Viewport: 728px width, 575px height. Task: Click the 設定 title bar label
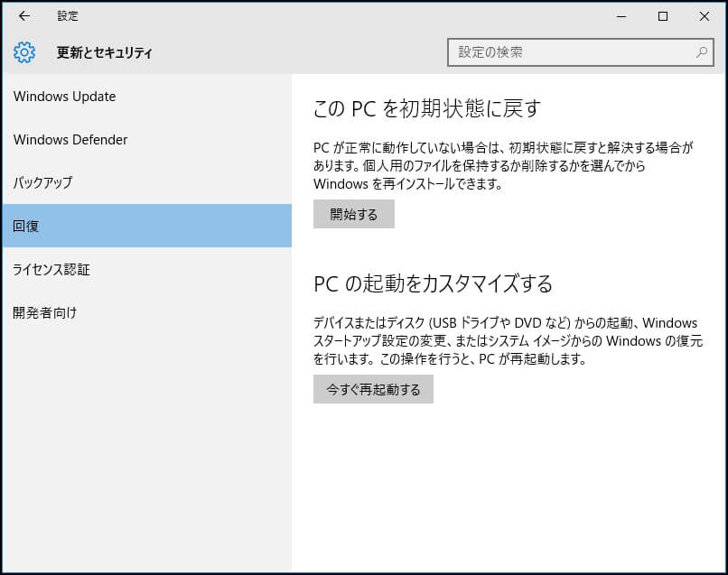coord(68,16)
